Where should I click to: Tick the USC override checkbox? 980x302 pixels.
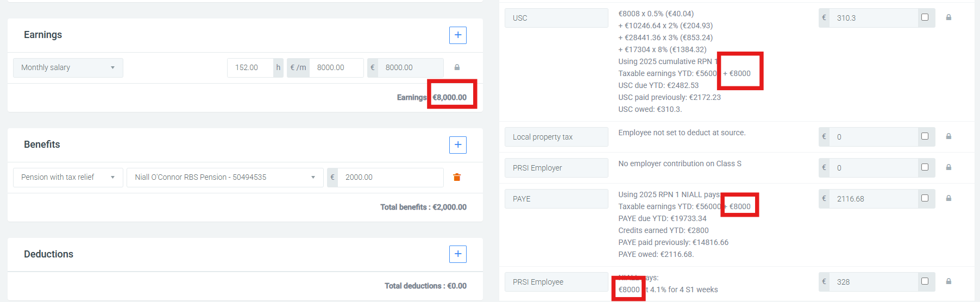click(925, 17)
